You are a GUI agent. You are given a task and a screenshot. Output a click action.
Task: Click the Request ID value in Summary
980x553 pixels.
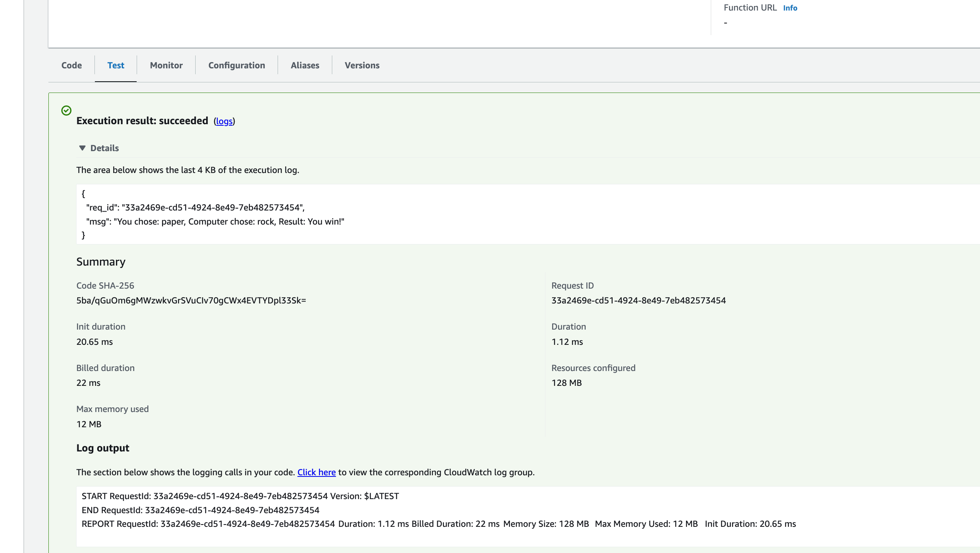[638, 300]
